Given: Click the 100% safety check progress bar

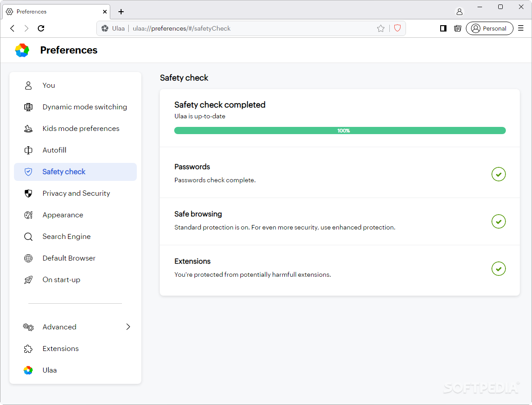Looking at the screenshot, I should [x=340, y=130].
